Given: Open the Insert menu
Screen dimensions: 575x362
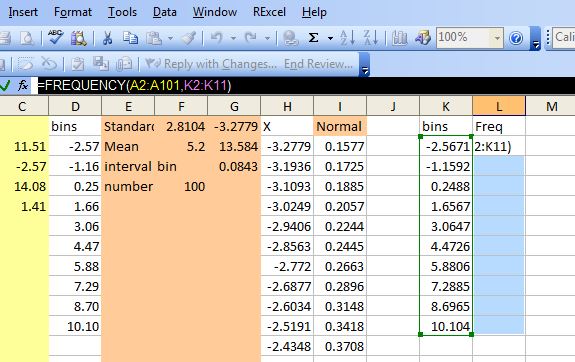Looking at the screenshot, I should [23, 12].
